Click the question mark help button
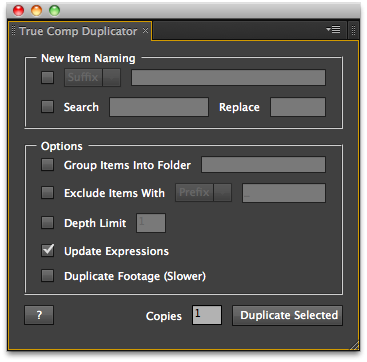This screenshot has height=362, width=367. [39, 315]
